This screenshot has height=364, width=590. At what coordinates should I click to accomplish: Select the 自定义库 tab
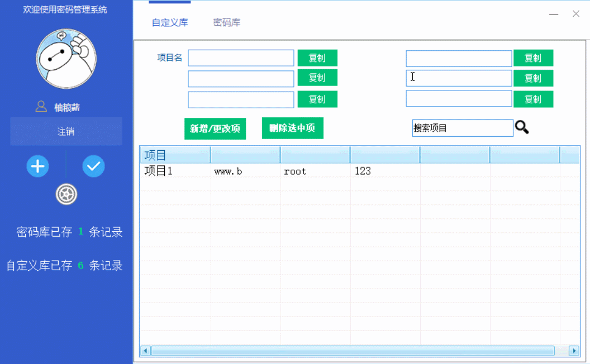pos(169,23)
